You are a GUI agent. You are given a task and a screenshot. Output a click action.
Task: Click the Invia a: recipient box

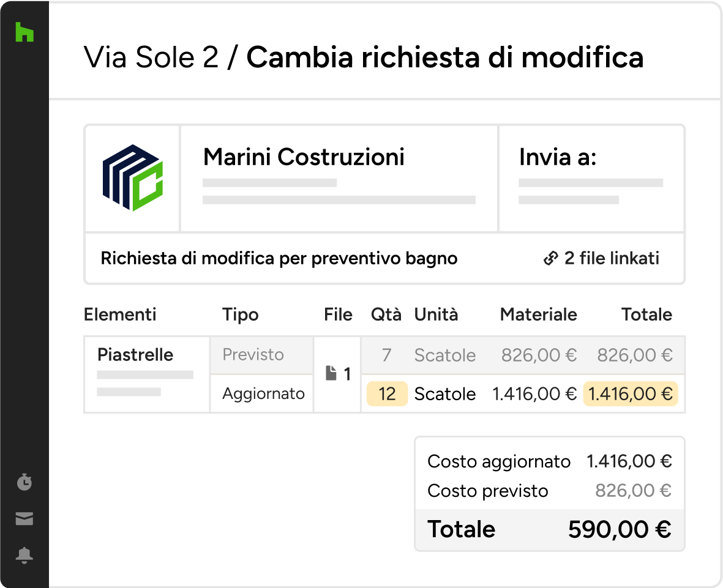coord(591,178)
